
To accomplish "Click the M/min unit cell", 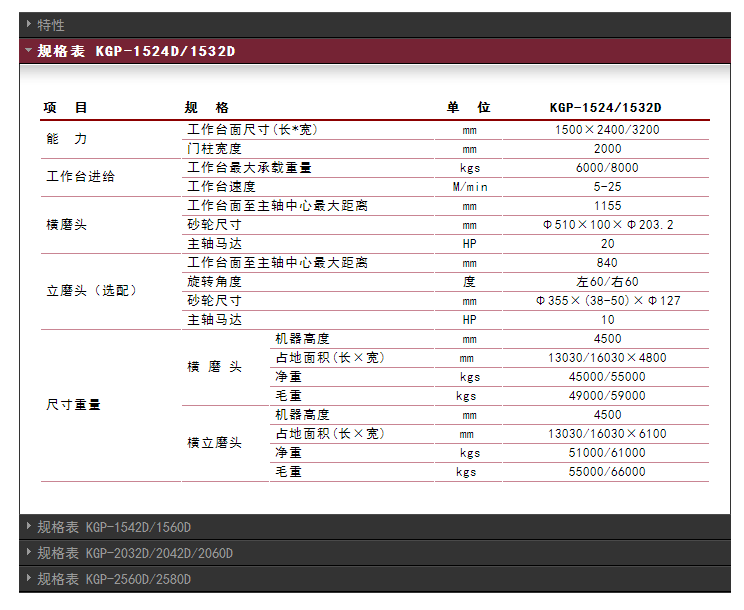I will (470, 187).
